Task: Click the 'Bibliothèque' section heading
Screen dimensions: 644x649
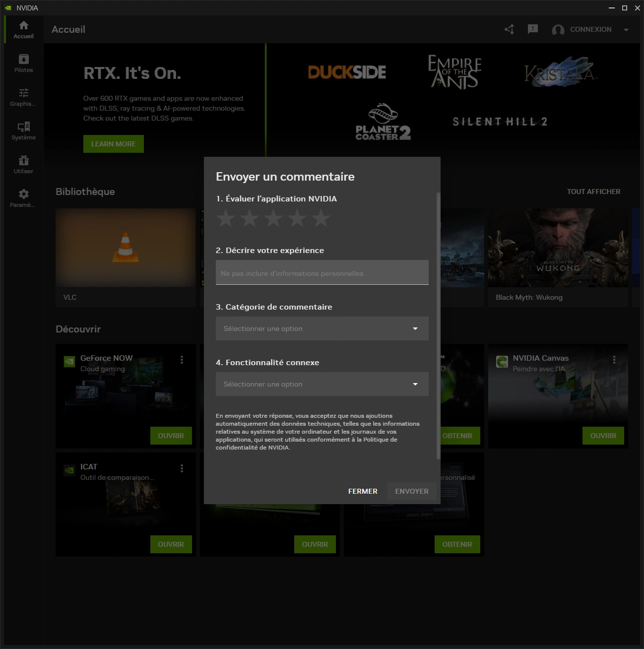Action: tap(85, 192)
